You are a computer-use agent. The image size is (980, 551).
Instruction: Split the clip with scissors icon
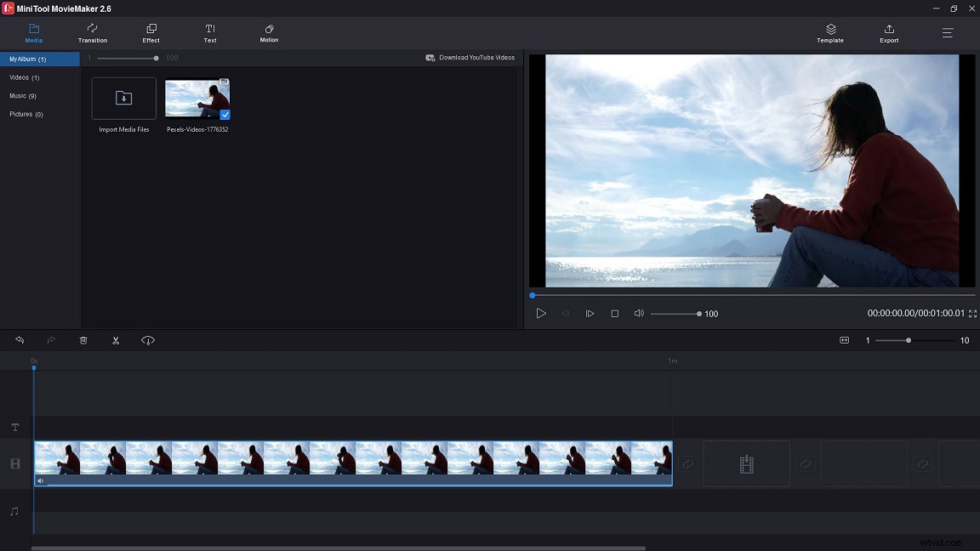point(116,340)
